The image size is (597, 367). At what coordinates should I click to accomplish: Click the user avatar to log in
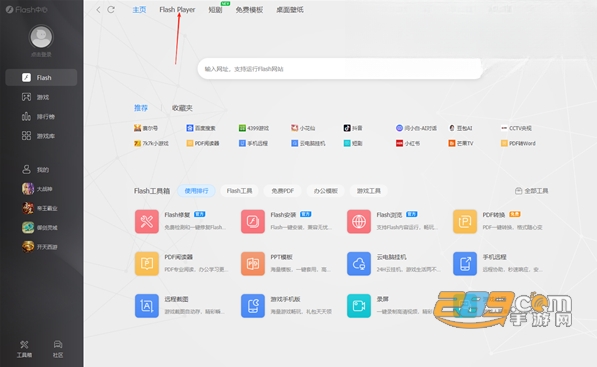coord(41,37)
